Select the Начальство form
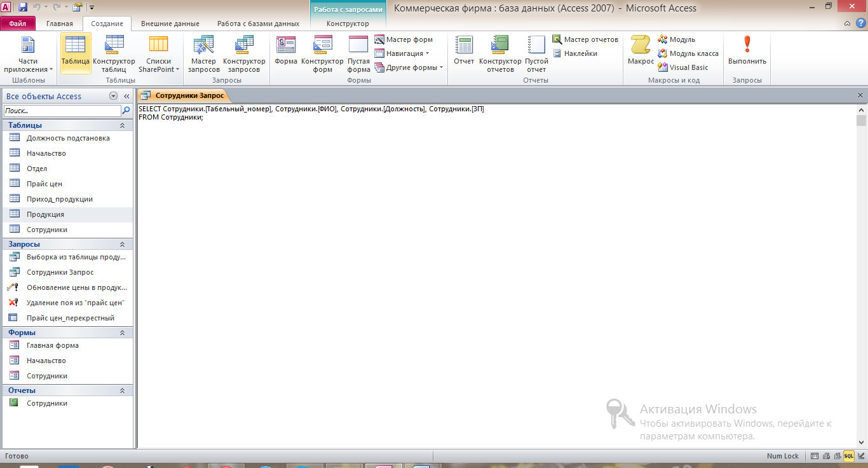Viewport: 868px width, 468px height. click(x=68, y=361)
